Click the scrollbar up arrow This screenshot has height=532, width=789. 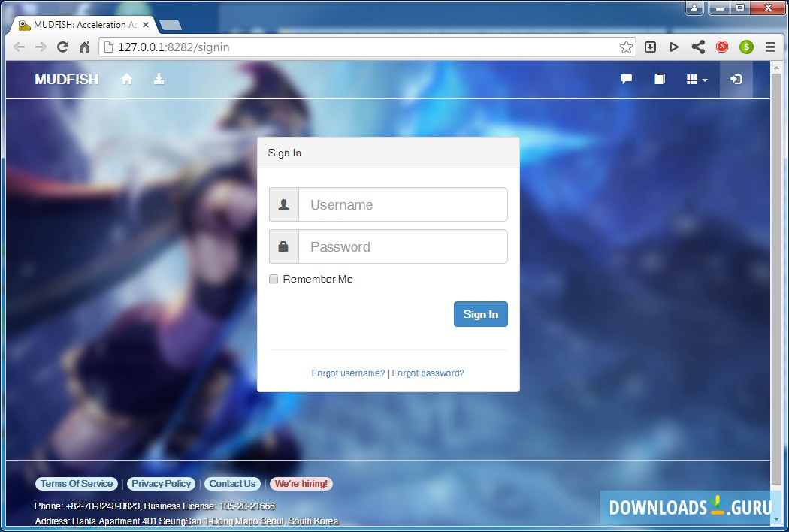[777, 67]
